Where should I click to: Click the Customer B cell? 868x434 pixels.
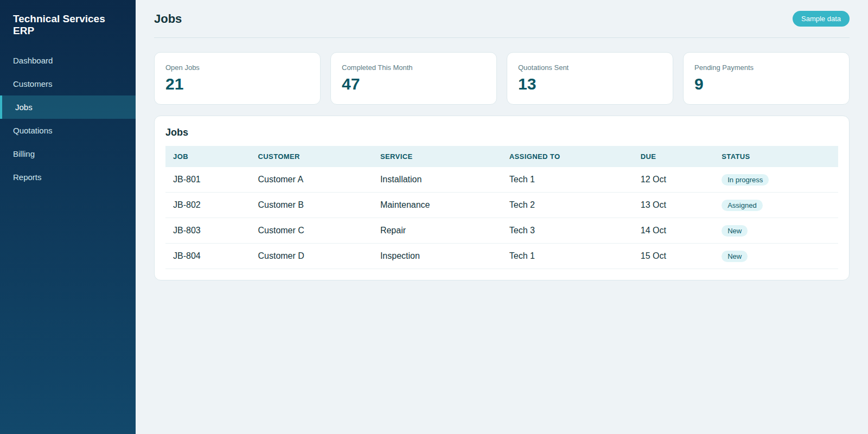click(x=281, y=205)
